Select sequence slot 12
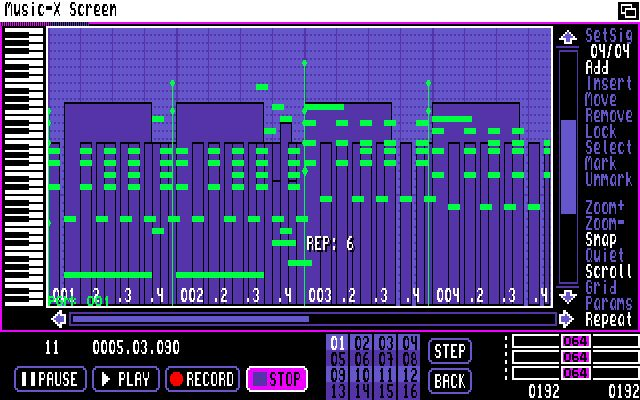Screen dimensions: 640x400 [410, 375]
